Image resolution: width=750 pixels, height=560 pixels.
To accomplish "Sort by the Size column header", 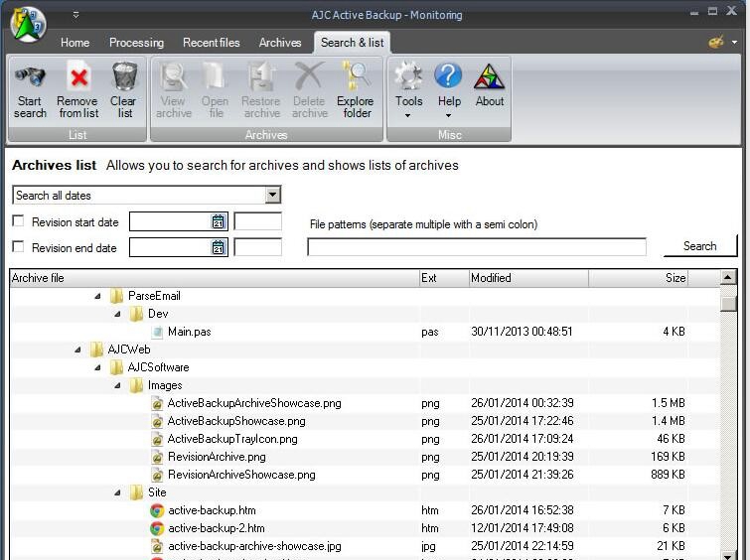I will coord(638,278).
